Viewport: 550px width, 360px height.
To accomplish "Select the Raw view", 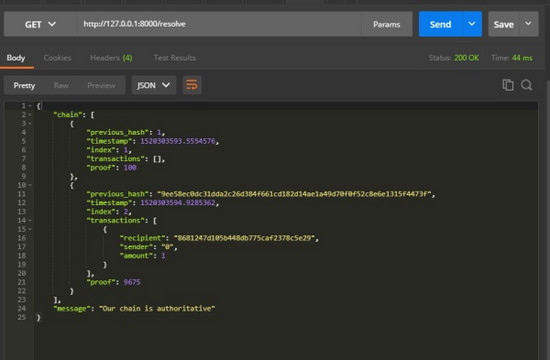I will click(x=61, y=85).
